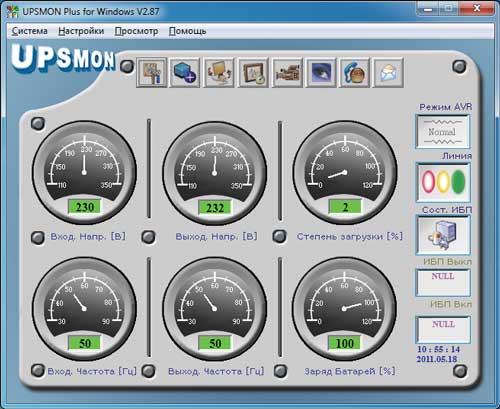Click the video camera toolbar icon

click(287, 73)
